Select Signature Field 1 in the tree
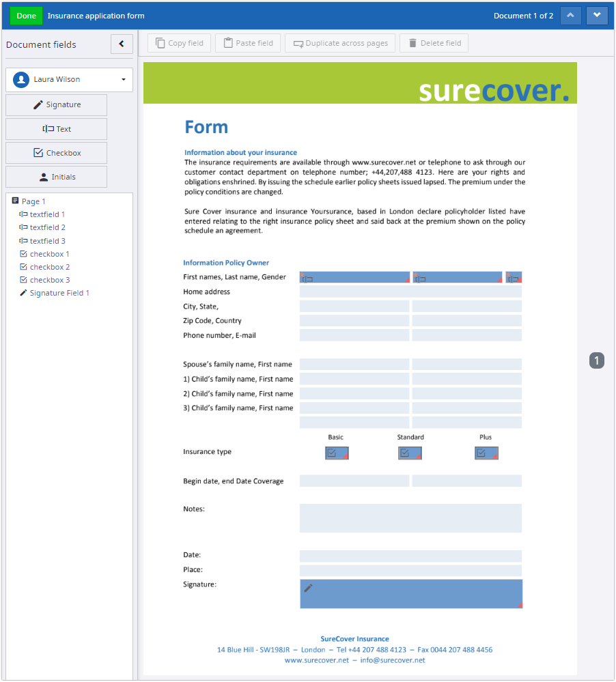 (x=57, y=292)
